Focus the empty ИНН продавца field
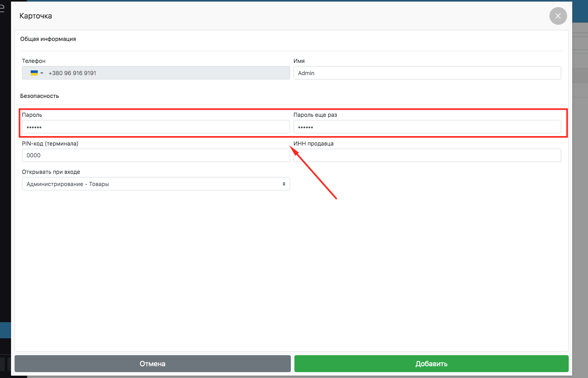Screen dimensions: 588x378 (427, 155)
